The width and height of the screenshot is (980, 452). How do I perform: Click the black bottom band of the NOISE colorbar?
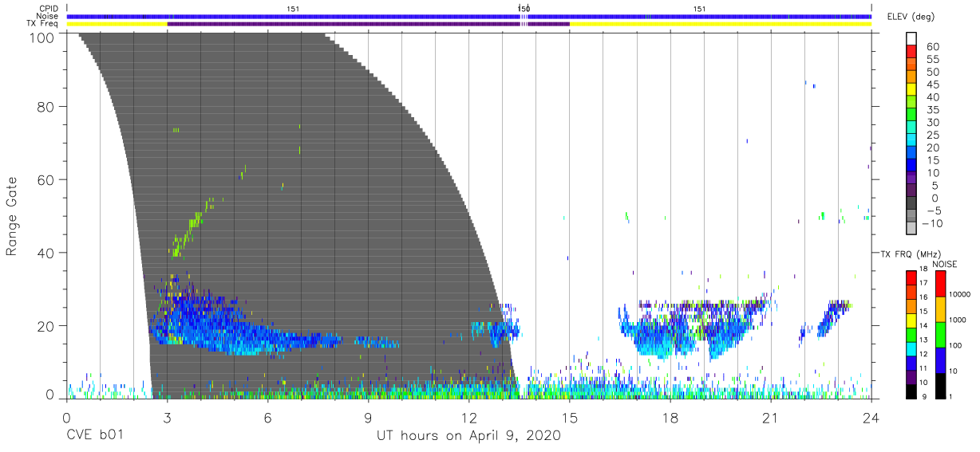pos(942,384)
